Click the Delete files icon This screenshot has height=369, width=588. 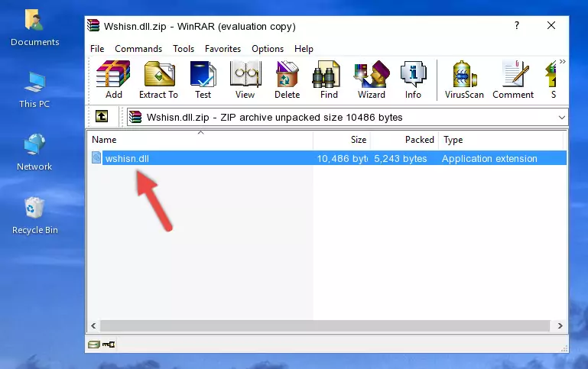[287, 79]
